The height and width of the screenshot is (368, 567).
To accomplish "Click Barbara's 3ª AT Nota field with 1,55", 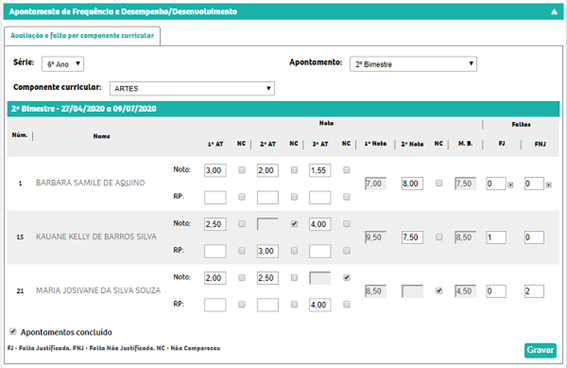I will 320,170.
